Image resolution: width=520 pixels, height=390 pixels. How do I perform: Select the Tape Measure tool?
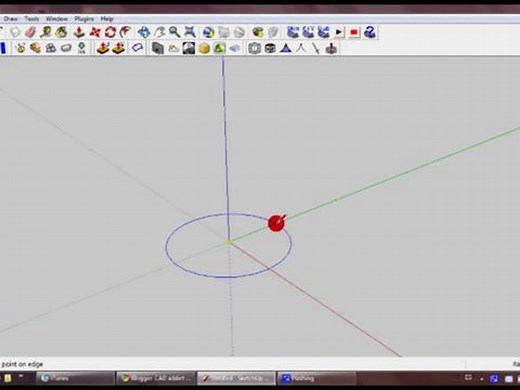point(46,32)
